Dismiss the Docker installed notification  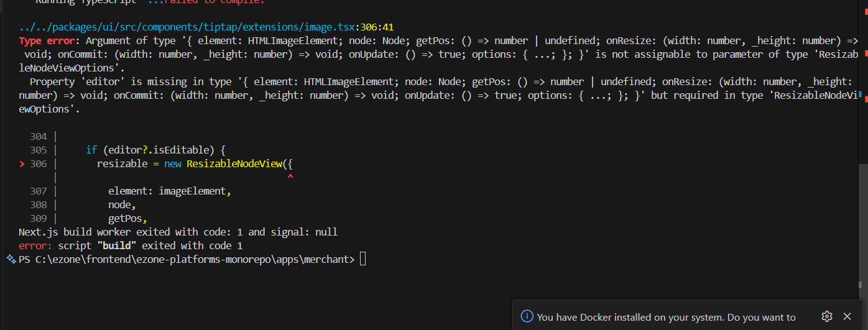coord(847,316)
